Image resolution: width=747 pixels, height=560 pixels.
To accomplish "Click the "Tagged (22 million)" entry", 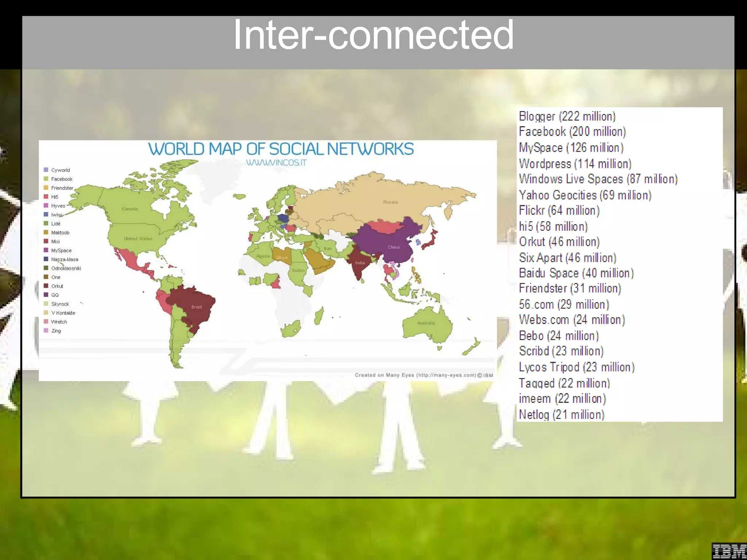I will (x=564, y=383).
